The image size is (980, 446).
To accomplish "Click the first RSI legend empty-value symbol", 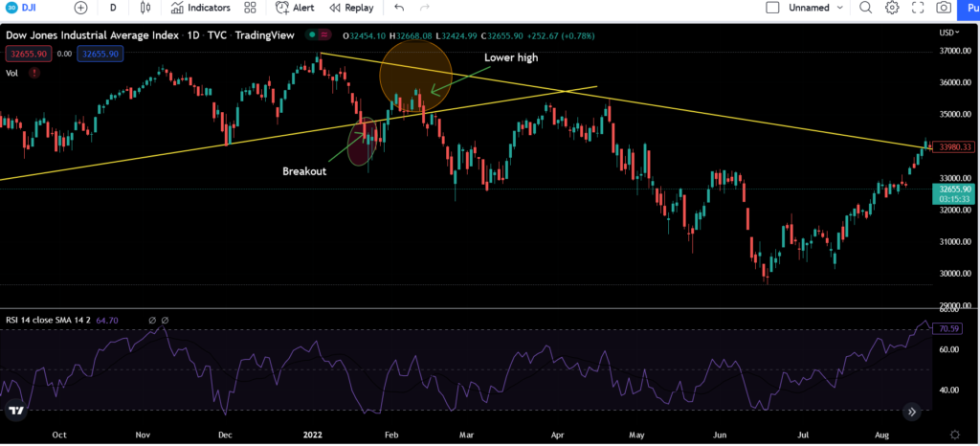I will click(x=152, y=320).
